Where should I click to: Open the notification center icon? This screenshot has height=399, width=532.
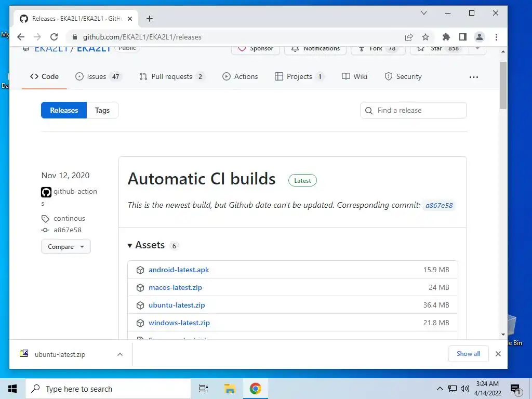coord(516,390)
